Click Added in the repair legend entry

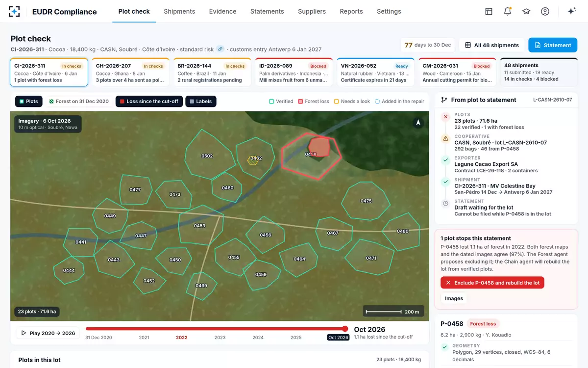[x=399, y=102]
